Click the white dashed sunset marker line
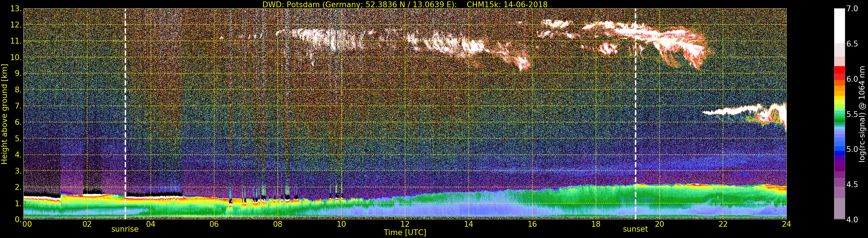 [635, 114]
